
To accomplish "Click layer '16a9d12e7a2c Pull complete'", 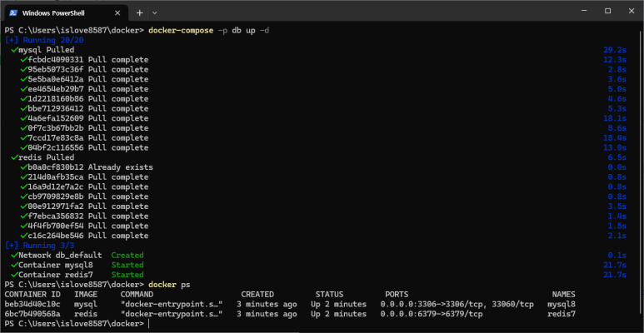I will (85, 186).
